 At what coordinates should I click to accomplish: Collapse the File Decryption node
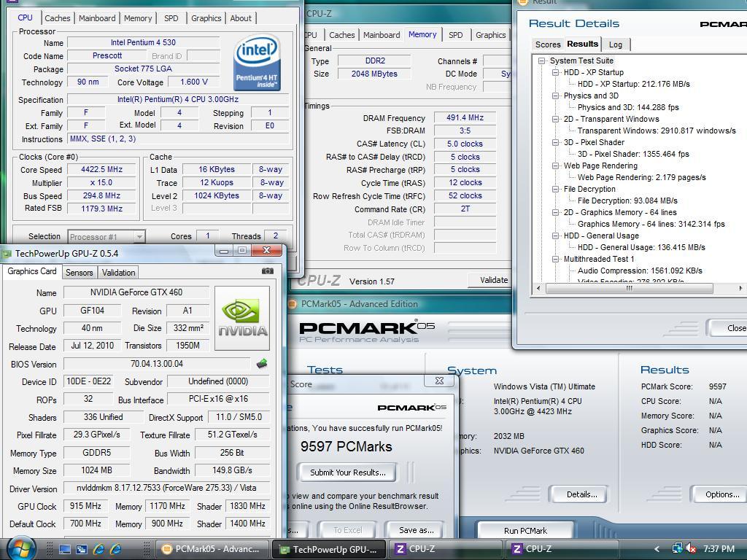pos(555,189)
